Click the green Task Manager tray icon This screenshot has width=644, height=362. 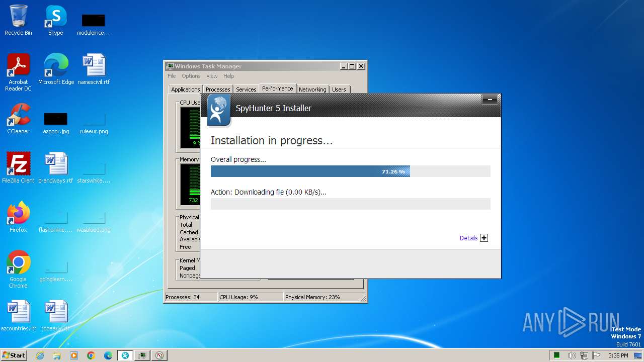557,355
